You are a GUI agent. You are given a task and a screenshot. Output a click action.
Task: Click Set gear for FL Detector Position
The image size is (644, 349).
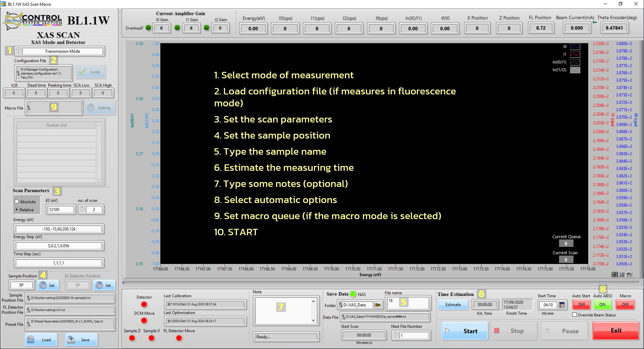coord(104,285)
